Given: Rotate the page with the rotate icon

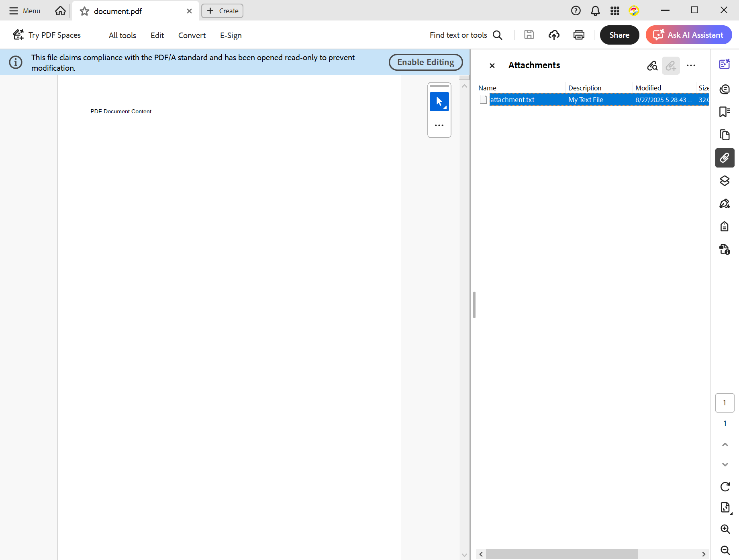Looking at the screenshot, I should 725,487.
